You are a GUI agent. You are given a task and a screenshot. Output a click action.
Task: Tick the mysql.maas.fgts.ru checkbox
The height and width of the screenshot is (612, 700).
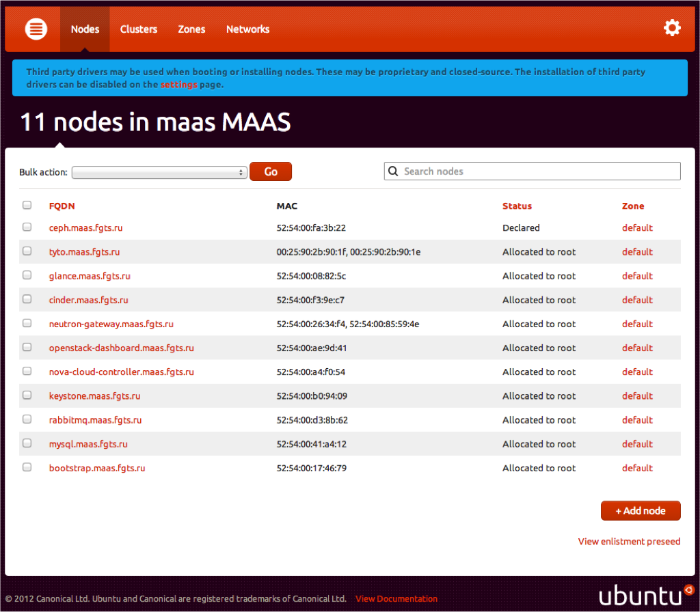[x=27, y=443]
